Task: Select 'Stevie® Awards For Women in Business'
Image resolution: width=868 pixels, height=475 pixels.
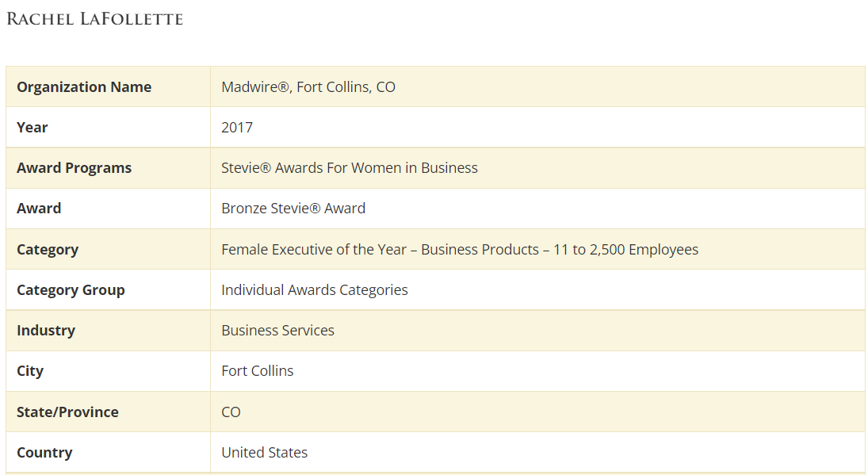Action: click(x=350, y=168)
